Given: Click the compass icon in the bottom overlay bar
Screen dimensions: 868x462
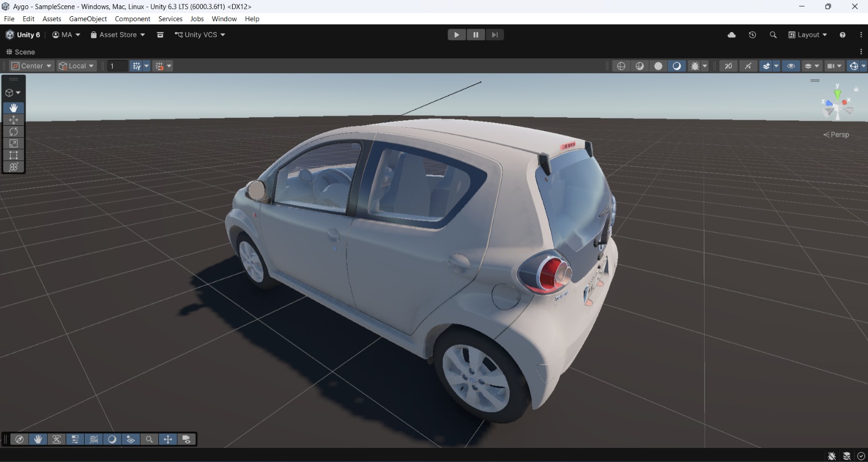Looking at the screenshot, I should click(20, 439).
